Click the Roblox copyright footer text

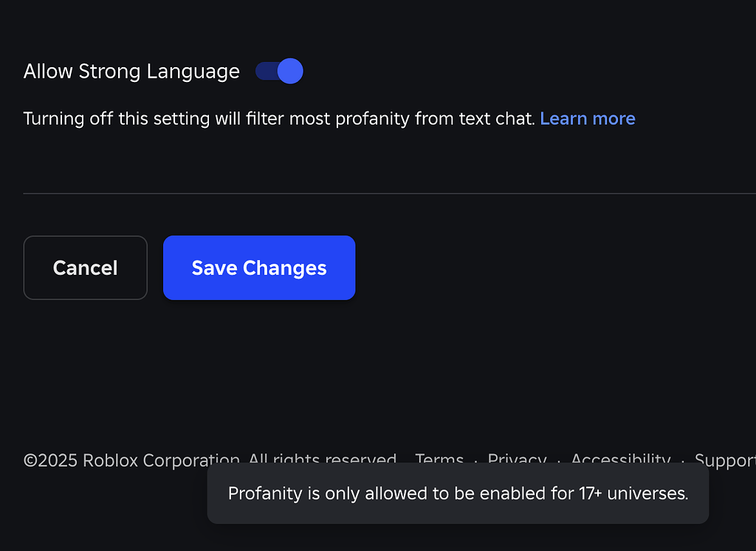point(209,460)
